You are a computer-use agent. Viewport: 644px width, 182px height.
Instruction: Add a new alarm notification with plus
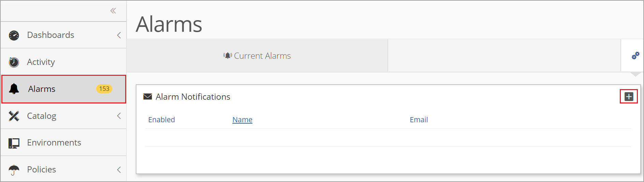click(629, 97)
